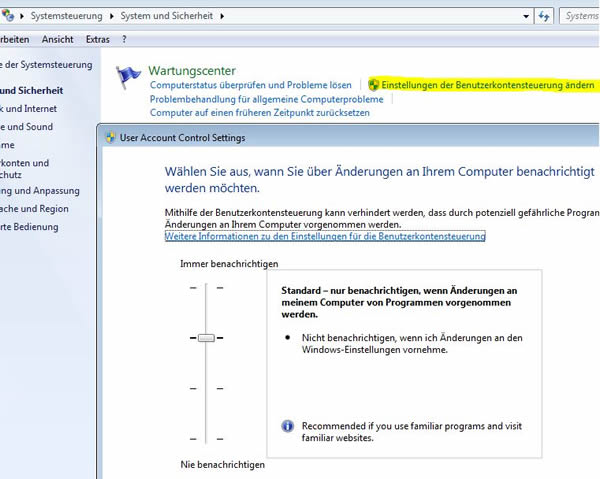The width and height of the screenshot is (600, 479).
Task: Open Computer auf einen früheren Zeitpunkt zurücksetzen
Action: point(259,113)
